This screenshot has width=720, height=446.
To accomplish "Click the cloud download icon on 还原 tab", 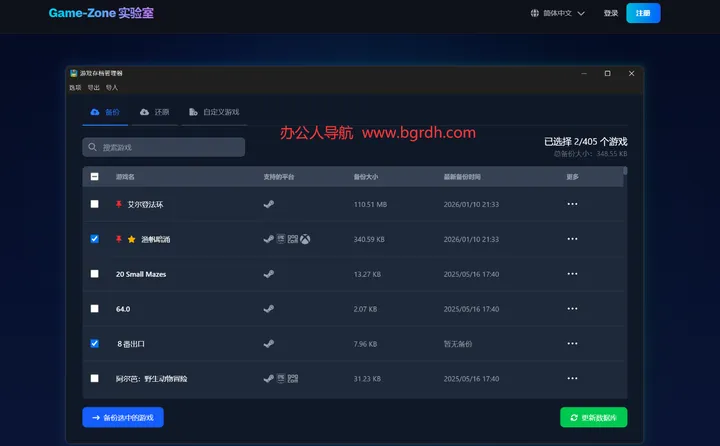I will tap(144, 112).
